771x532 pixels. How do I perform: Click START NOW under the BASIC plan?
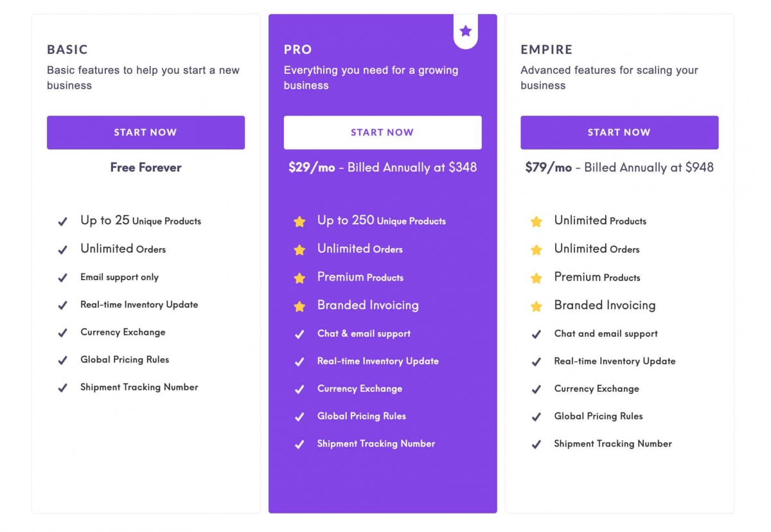(146, 132)
